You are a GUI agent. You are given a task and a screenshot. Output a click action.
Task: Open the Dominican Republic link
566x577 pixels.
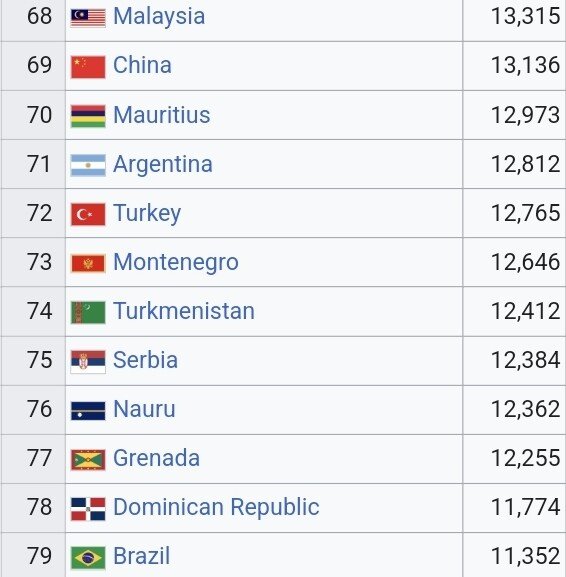216,507
